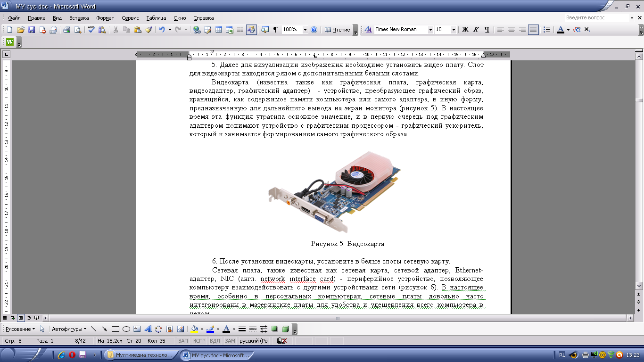Undo the last action
The image size is (644, 362).
pos(162,30)
